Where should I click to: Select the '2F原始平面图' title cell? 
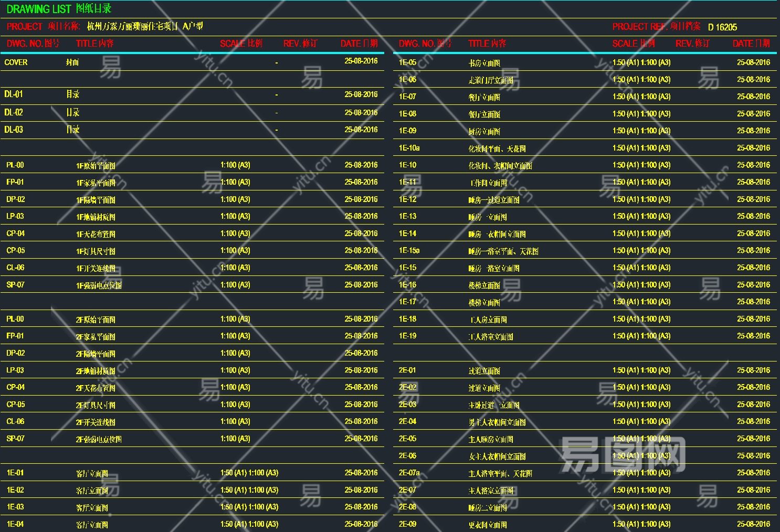pyautogui.click(x=96, y=320)
